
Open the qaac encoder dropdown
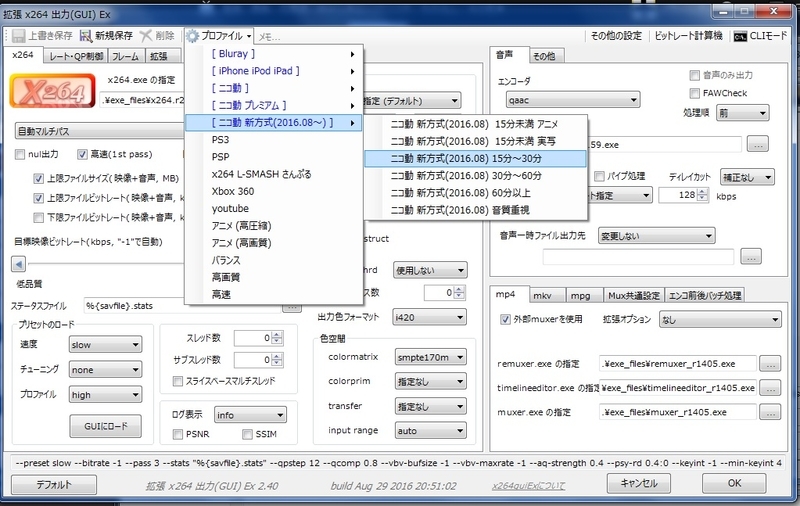click(x=573, y=100)
